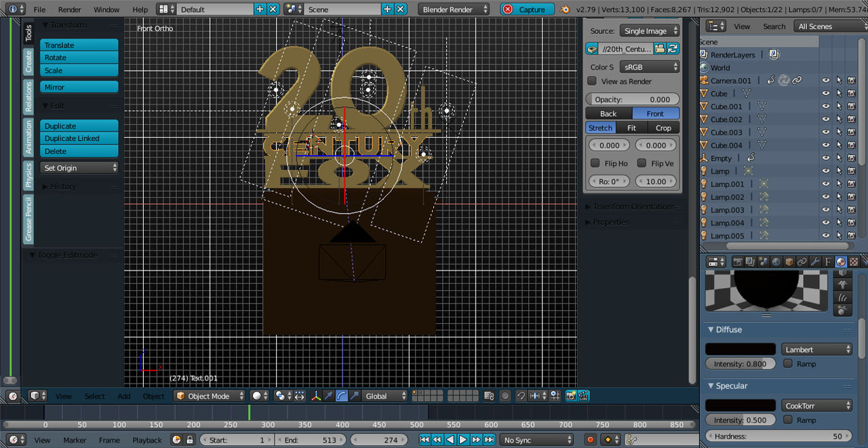This screenshot has width=868, height=448.
Task: Enable the translate manipulator arrow icon
Action: (x=329, y=396)
